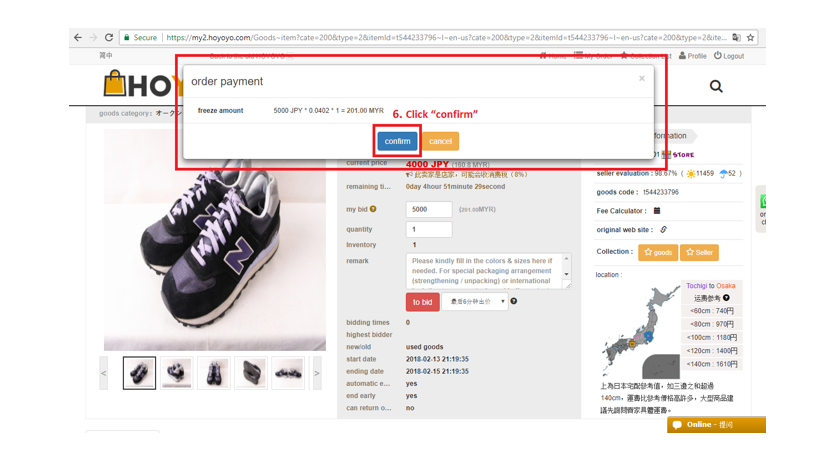835x458 pixels.
Task: Click the HOYOYO shopping bag logo
Action: click(115, 84)
